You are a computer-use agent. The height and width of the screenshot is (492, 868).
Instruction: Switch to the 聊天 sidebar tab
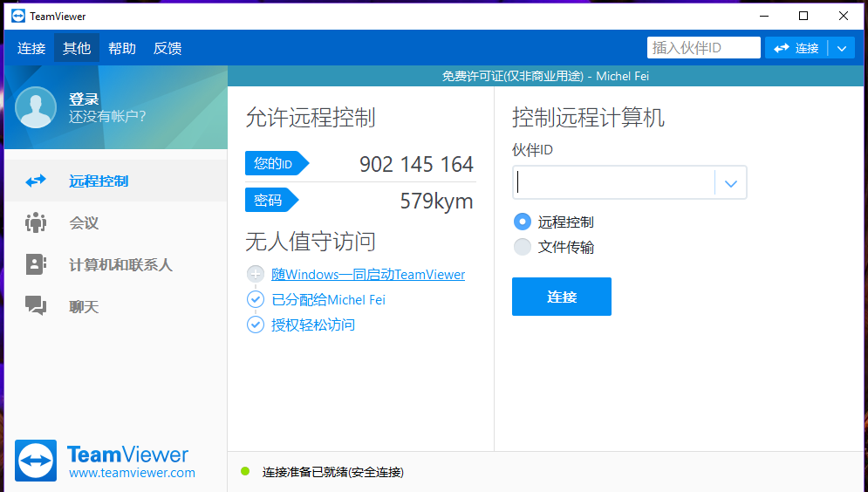[116, 306]
